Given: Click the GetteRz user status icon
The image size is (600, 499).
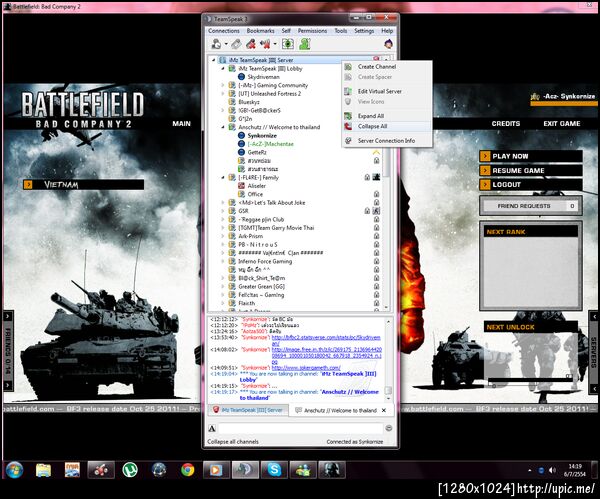Looking at the screenshot, I should click(x=241, y=152).
